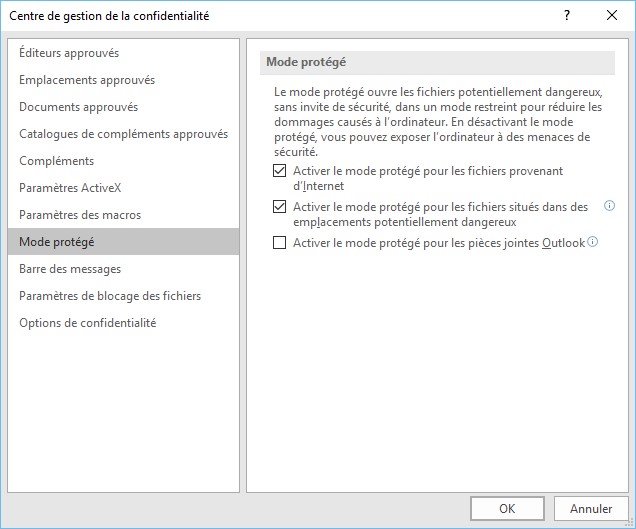636x529 pixels.
Task: Switch to Paramètres des macros
Action: tap(80, 215)
